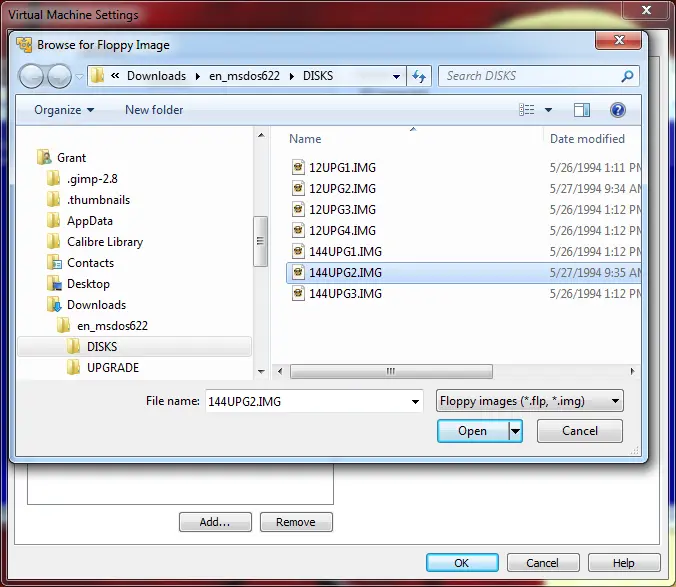The height and width of the screenshot is (587, 676).
Task: Toggle the preview pane icon
Action: click(582, 110)
